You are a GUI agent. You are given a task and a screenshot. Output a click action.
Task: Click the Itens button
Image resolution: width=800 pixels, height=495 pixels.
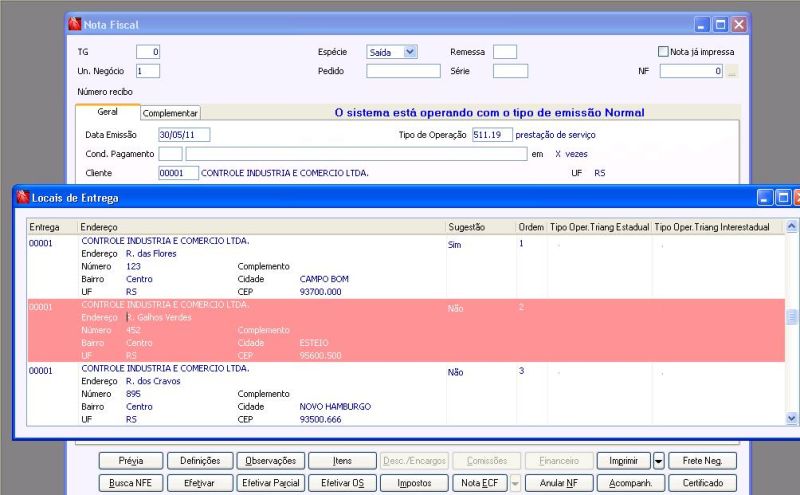(x=342, y=461)
